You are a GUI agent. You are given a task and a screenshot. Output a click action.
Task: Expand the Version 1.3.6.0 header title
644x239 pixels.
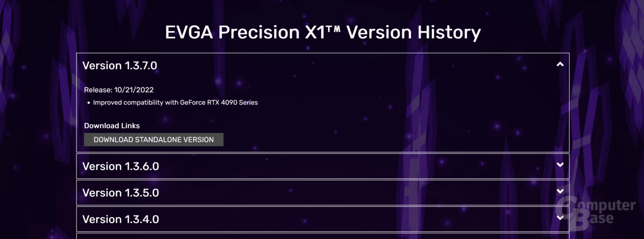point(121,166)
